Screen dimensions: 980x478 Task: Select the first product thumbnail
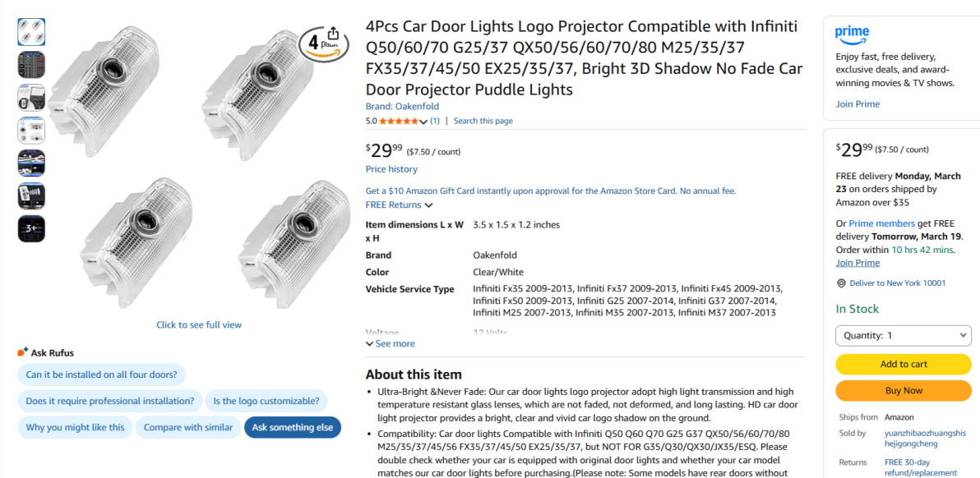click(31, 32)
